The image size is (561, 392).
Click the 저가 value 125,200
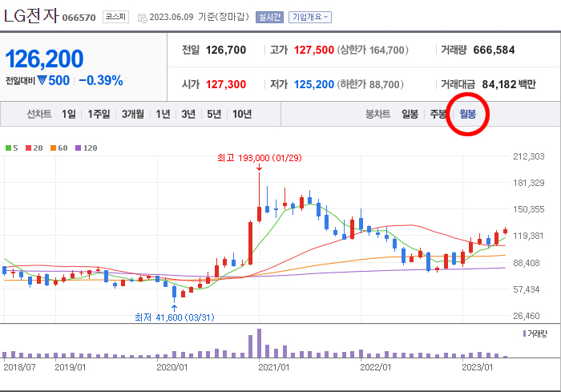click(x=314, y=84)
